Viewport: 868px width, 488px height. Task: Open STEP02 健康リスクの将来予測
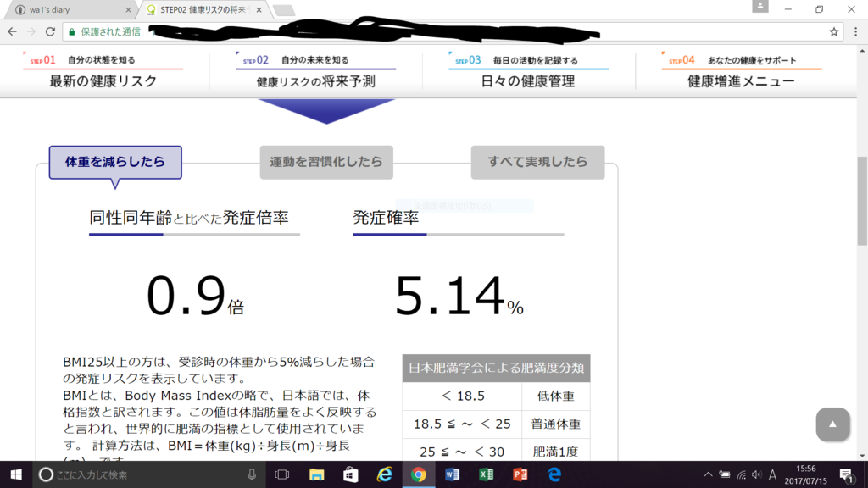click(315, 71)
